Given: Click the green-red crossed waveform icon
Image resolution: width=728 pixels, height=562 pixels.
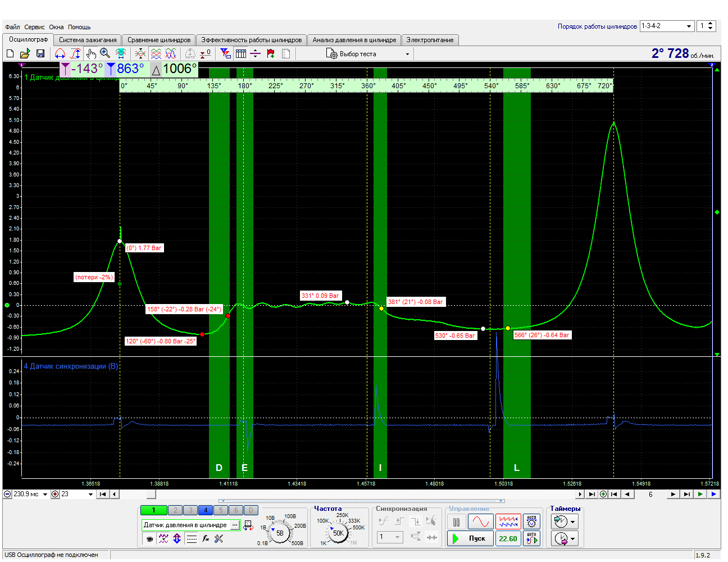Looking at the screenshot, I should (140, 53).
